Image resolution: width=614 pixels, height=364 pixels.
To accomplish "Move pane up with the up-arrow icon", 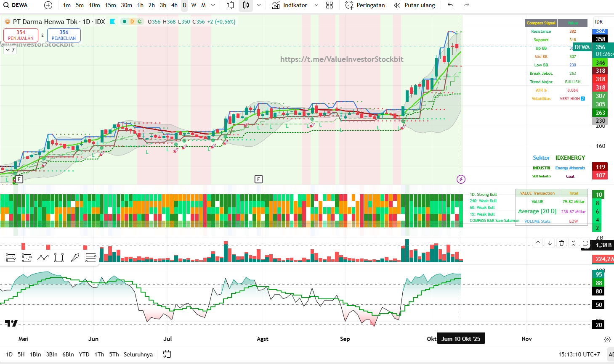I will coord(538,243).
